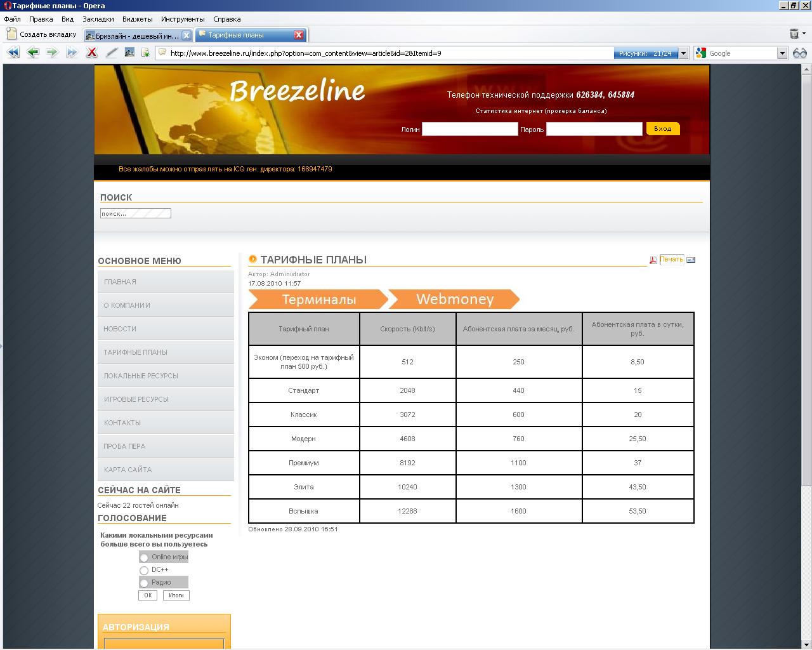Click the Создать вкладку button

tap(42, 34)
